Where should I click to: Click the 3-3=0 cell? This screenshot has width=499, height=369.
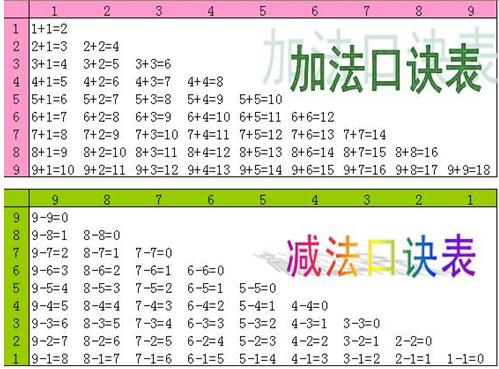(x=362, y=323)
